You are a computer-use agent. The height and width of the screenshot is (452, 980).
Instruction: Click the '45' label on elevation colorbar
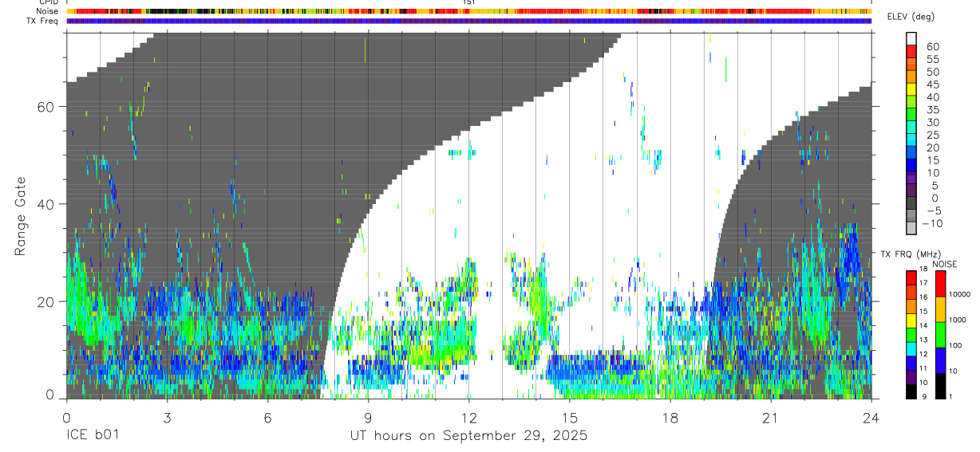(932, 85)
